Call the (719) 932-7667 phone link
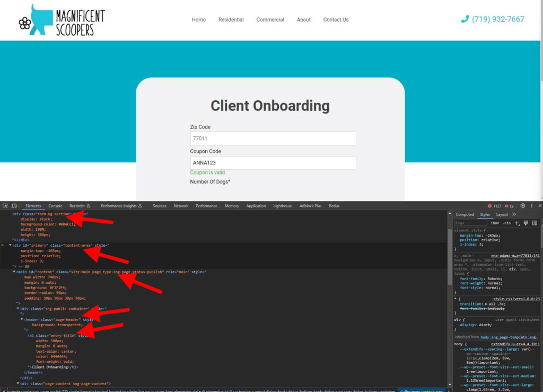The image size is (543, 392). click(493, 19)
